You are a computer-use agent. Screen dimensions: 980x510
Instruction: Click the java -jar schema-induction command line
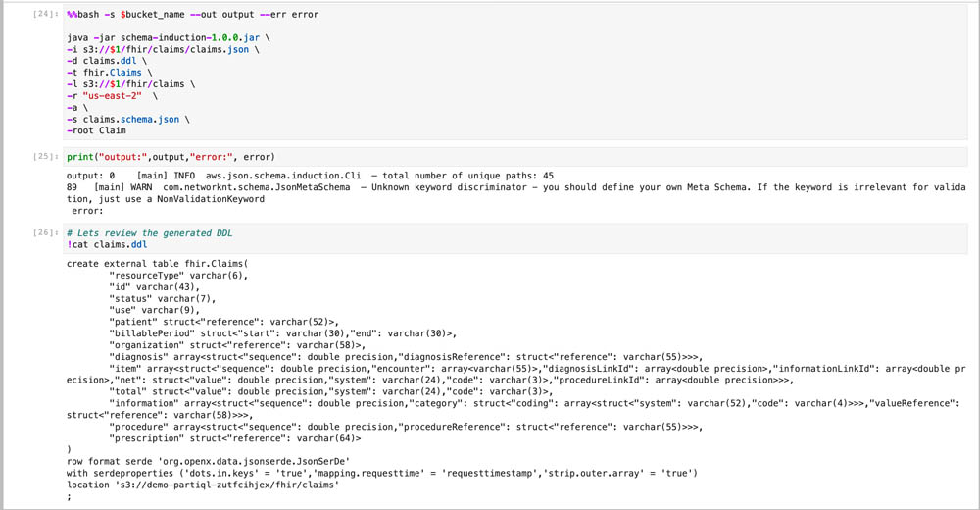[x=169, y=37]
